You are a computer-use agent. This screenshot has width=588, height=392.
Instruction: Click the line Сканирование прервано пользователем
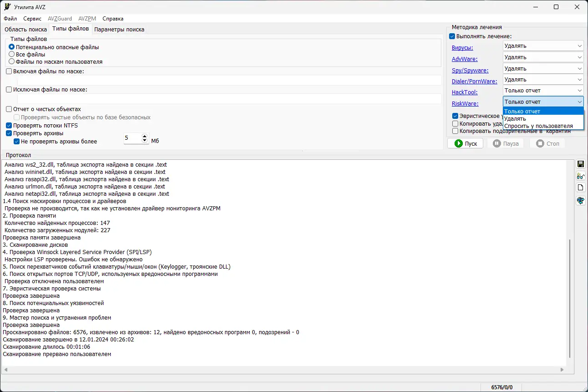(x=57, y=354)
